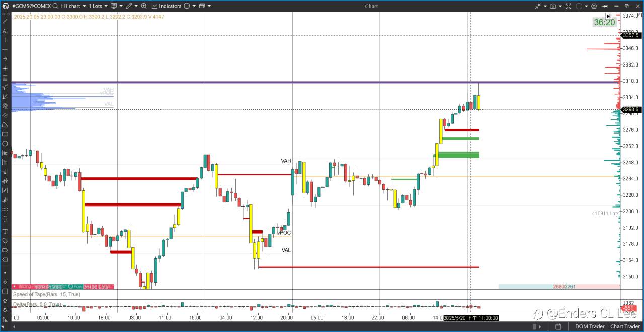Viewport: 644px width, 332px height.
Task: Expand the dropdown arrow beside the monitor icon
Action: click(121, 6)
